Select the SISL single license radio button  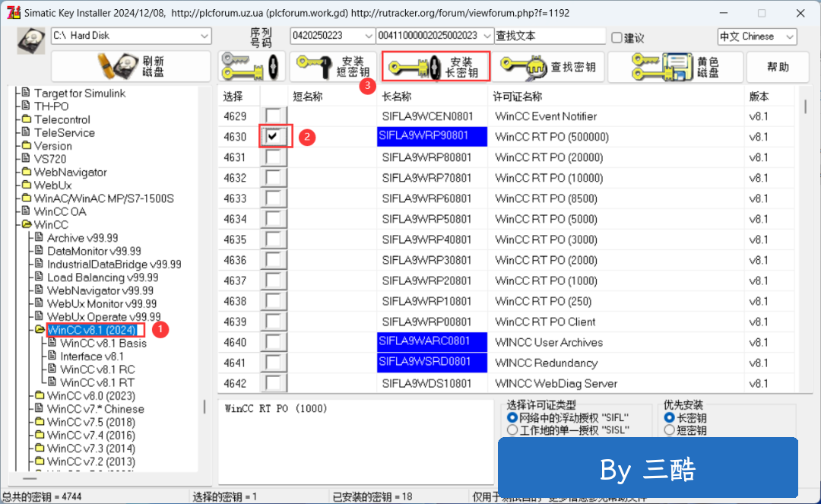tap(512, 430)
